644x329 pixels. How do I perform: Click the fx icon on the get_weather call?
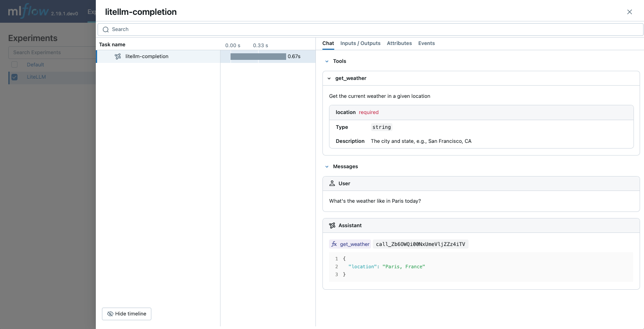[x=334, y=244]
